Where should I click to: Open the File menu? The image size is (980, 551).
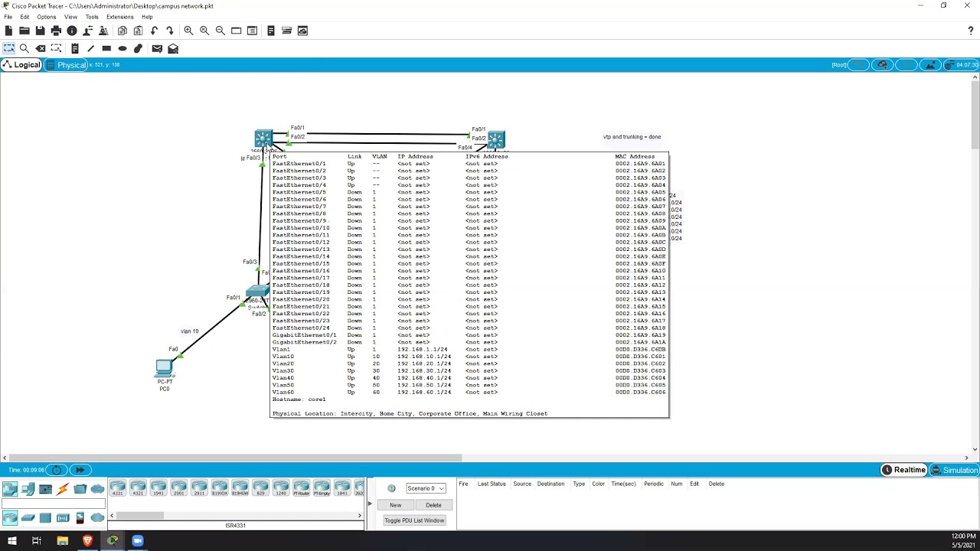point(8,17)
